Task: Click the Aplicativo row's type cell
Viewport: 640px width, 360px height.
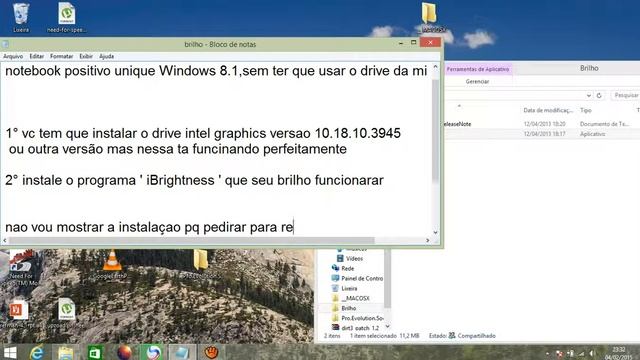Action: pos(592,134)
